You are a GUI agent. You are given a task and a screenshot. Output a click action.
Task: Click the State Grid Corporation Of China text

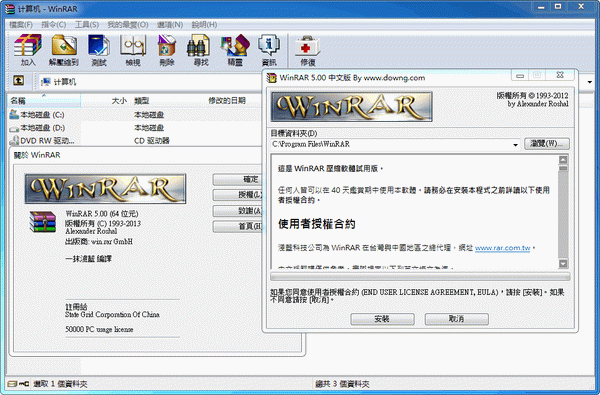click(112, 315)
